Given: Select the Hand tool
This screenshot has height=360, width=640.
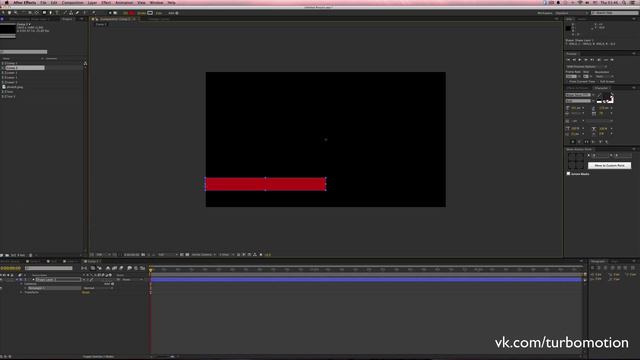Looking at the screenshot, I should point(9,13).
